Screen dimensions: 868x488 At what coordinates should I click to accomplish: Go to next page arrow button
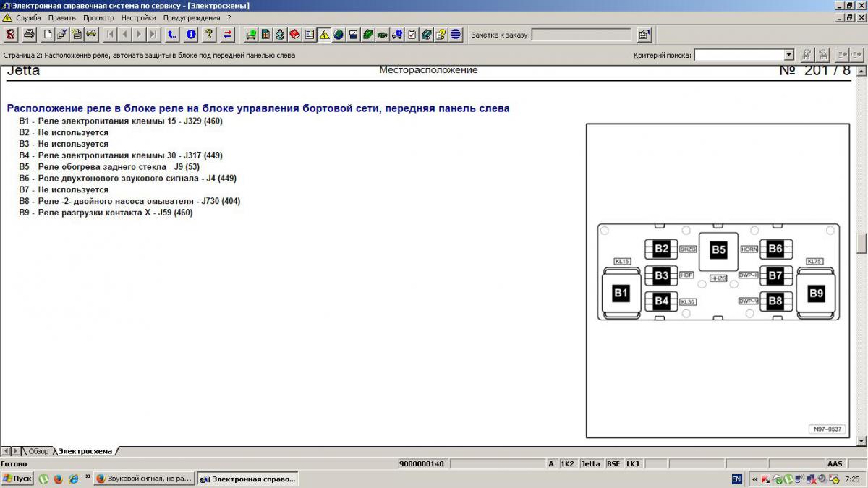[x=139, y=34]
